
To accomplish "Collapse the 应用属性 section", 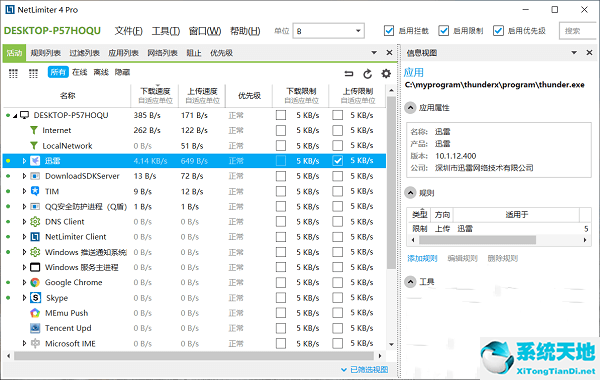I will 410,108.
